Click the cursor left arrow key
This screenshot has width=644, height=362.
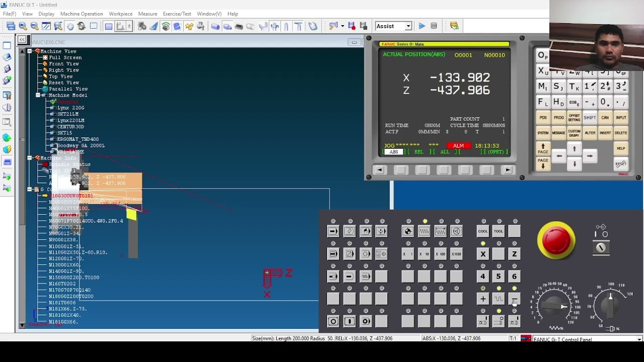pos(559,156)
